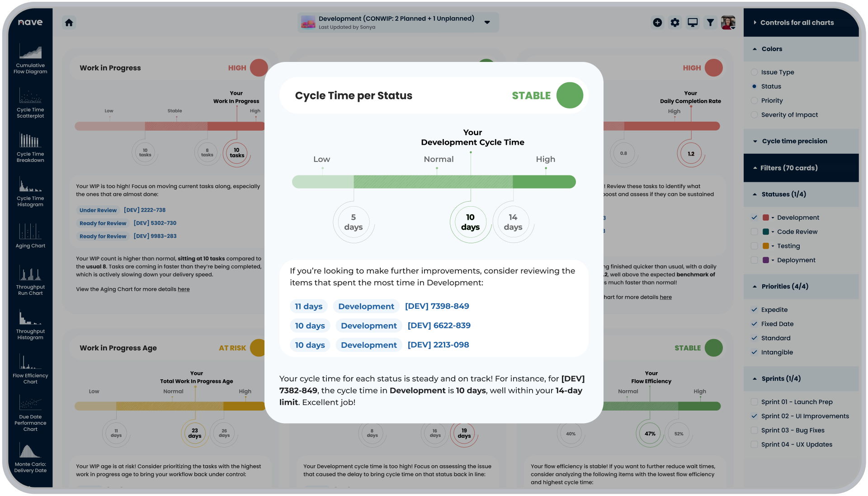This screenshot has height=496, width=868.
Task: View the Monte Carlo: Delivery Date chart
Action: tap(30, 456)
